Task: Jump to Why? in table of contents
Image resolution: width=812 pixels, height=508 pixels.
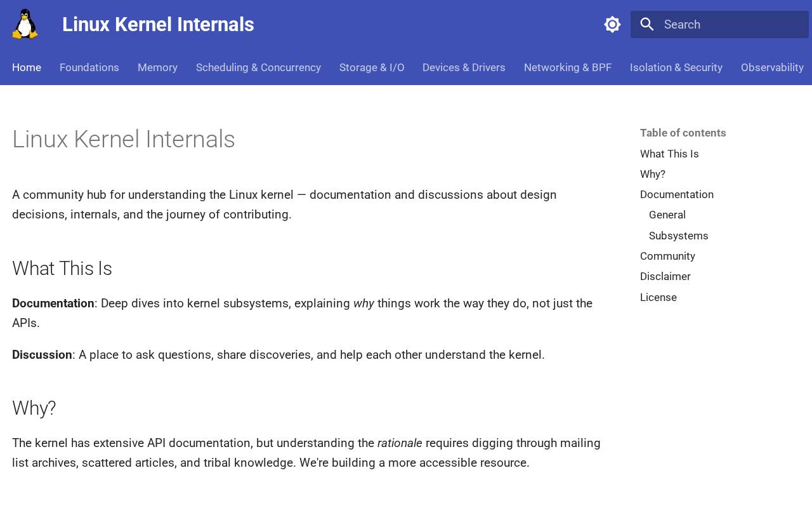Action: pos(653,174)
